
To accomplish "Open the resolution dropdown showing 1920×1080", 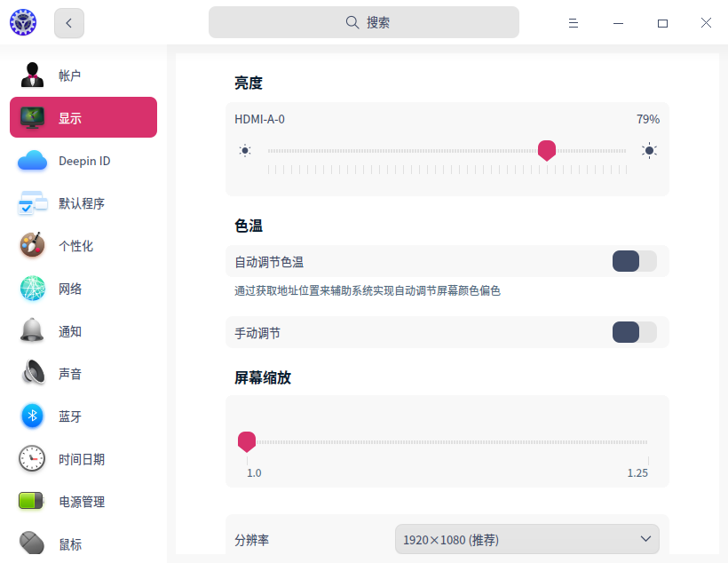I will (x=527, y=539).
